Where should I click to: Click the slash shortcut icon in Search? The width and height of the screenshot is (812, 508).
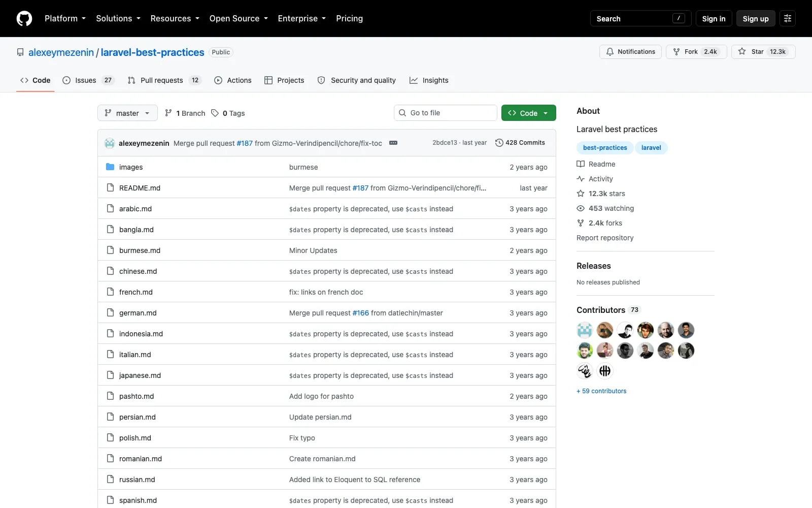(679, 18)
